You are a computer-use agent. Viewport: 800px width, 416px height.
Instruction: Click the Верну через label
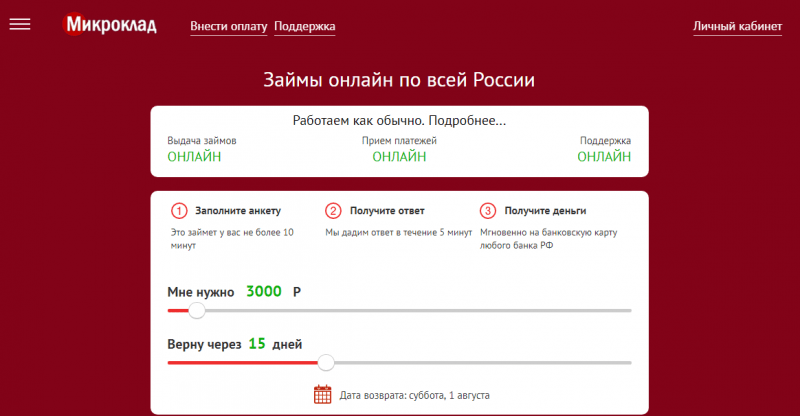pos(204,345)
